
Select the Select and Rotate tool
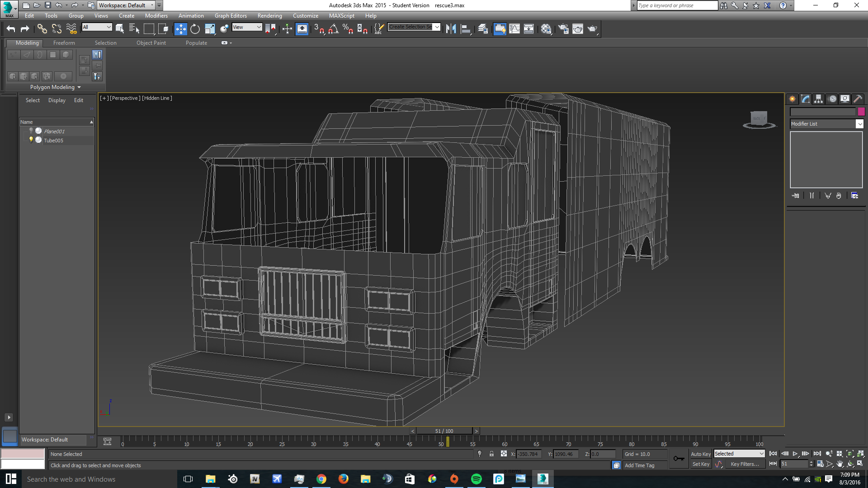click(195, 29)
